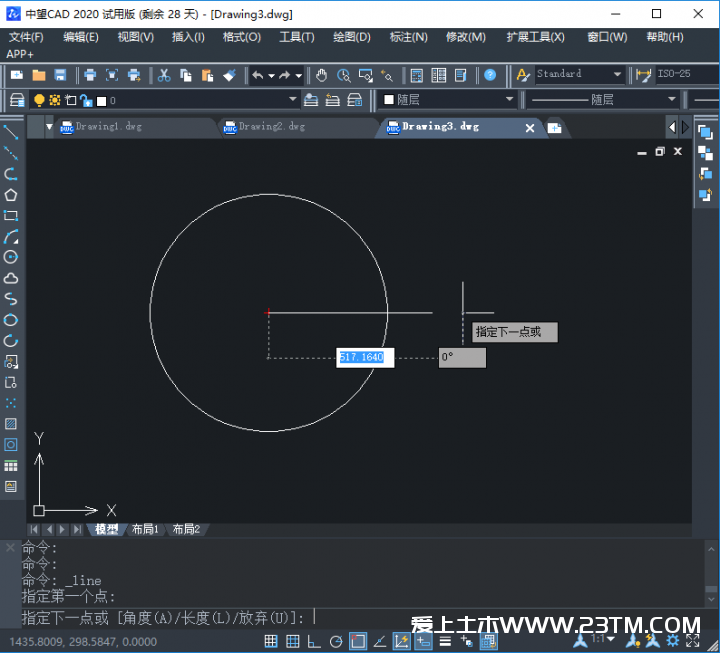720x653 pixels.
Task: Select the Circle tool
Action: tap(11, 257)
